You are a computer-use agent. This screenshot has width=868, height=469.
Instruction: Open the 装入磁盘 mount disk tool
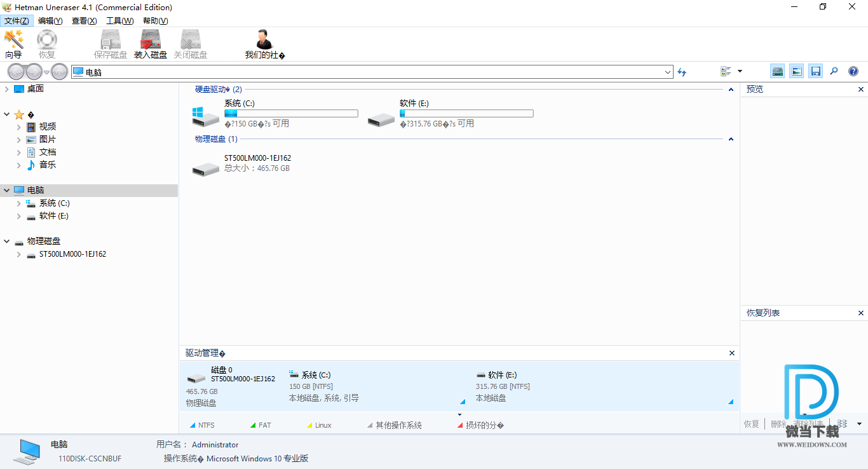point(151,44)
